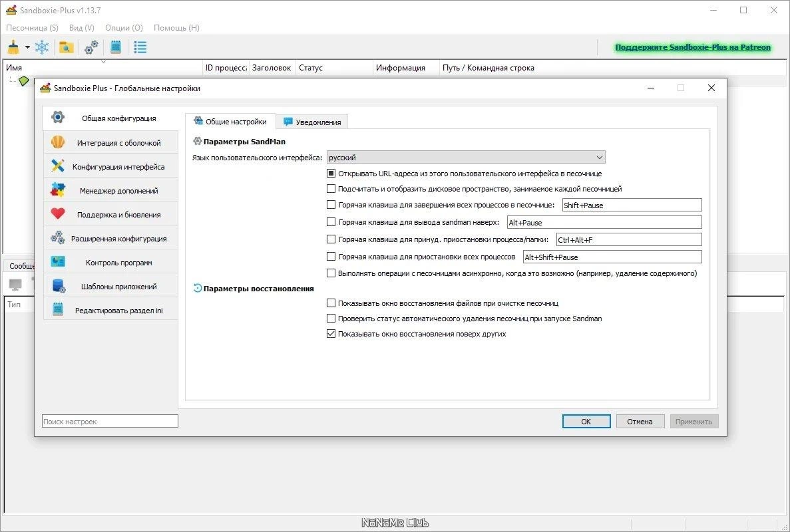Screen dimensions: 790x532
Task: Click the blue notepad ini editor icon
Action: pyautogui.click(x=116, y=47)
